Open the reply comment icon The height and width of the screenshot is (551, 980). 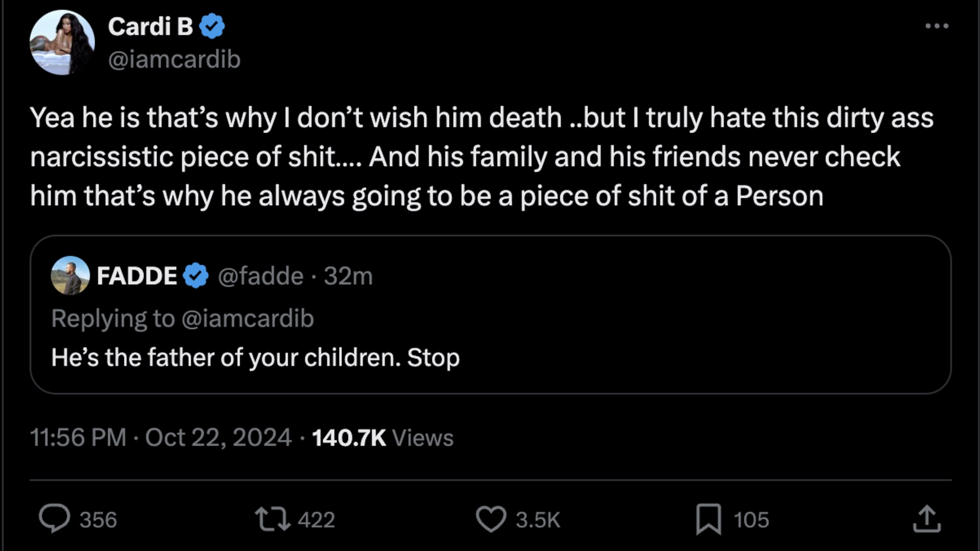[x=54, y=519]
